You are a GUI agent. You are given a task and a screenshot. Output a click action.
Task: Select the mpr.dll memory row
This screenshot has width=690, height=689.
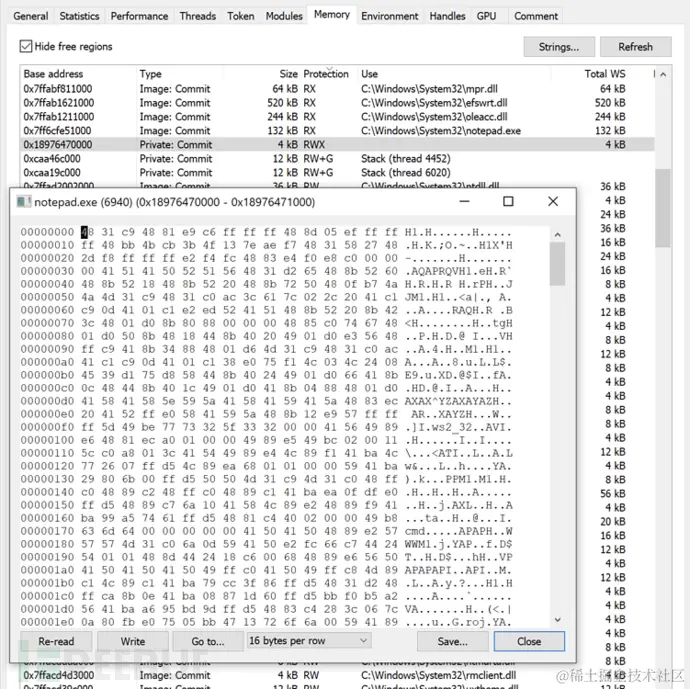[x=337, y=88]
